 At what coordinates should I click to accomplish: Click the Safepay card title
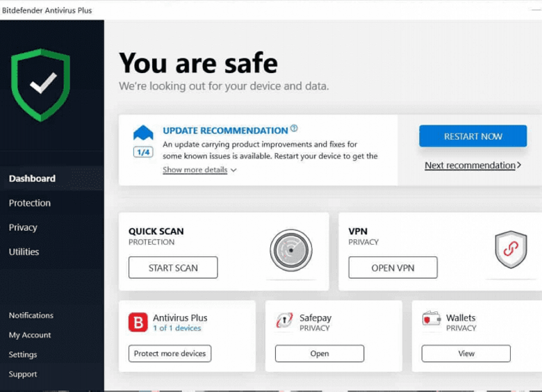[315, 318]
